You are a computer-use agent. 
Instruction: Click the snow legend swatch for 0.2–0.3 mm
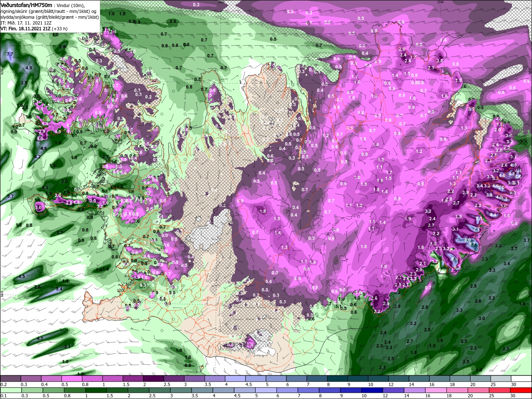click(x=10, y=378)
